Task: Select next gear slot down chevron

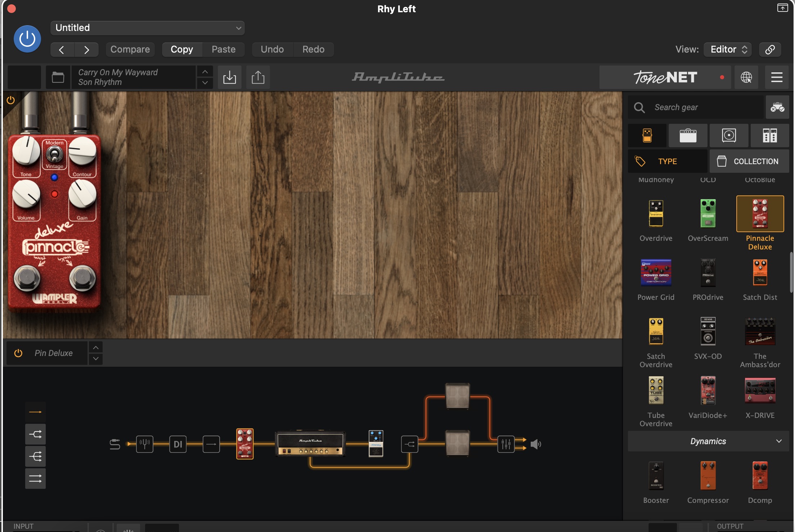Action: pyautogui.click(x=96, y=359)
